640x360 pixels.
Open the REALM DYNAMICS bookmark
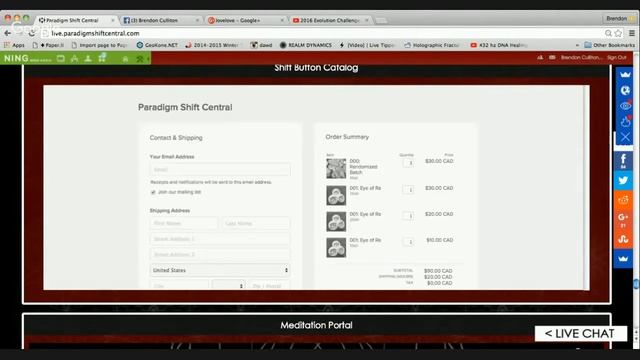[306, 45]
